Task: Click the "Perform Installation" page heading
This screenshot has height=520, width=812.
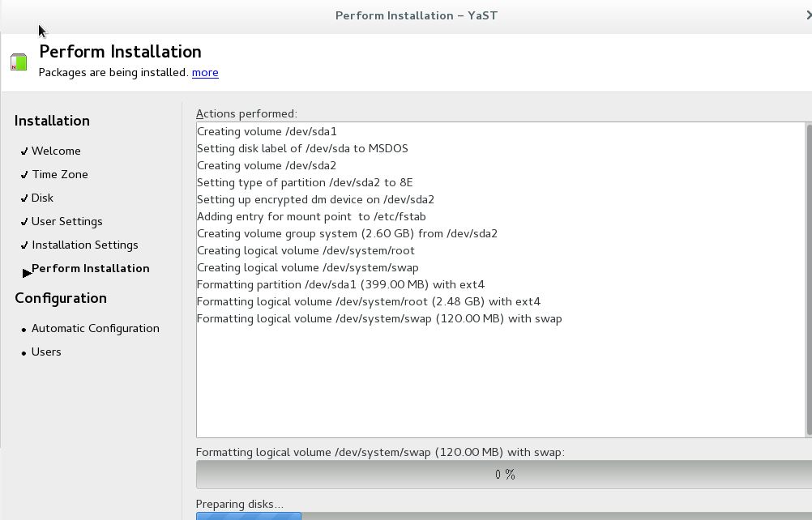Action: pos(120,52)
